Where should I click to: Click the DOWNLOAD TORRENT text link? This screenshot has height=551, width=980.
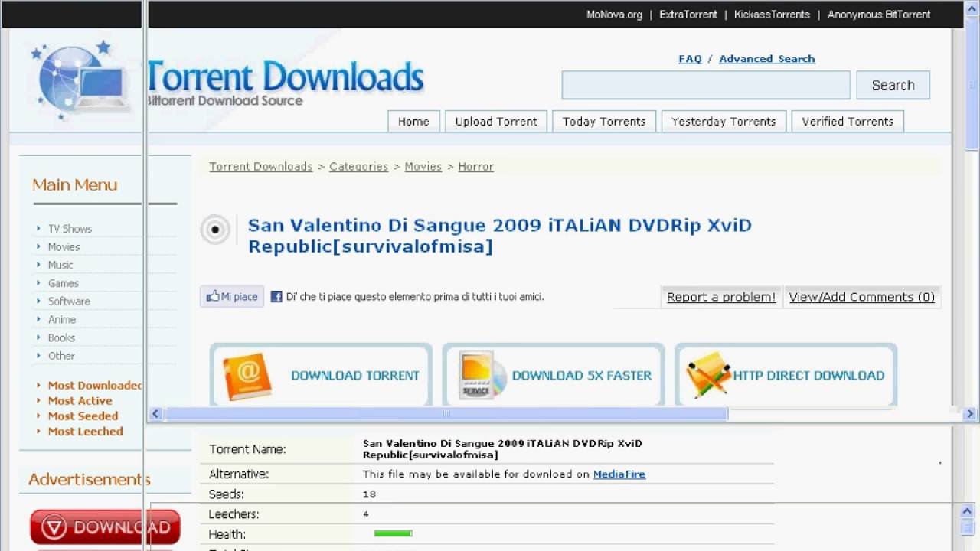click(x=355, y=376)
